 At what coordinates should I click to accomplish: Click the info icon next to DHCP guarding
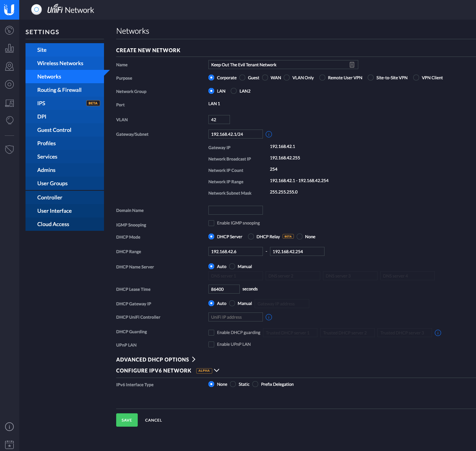[438, 333]
